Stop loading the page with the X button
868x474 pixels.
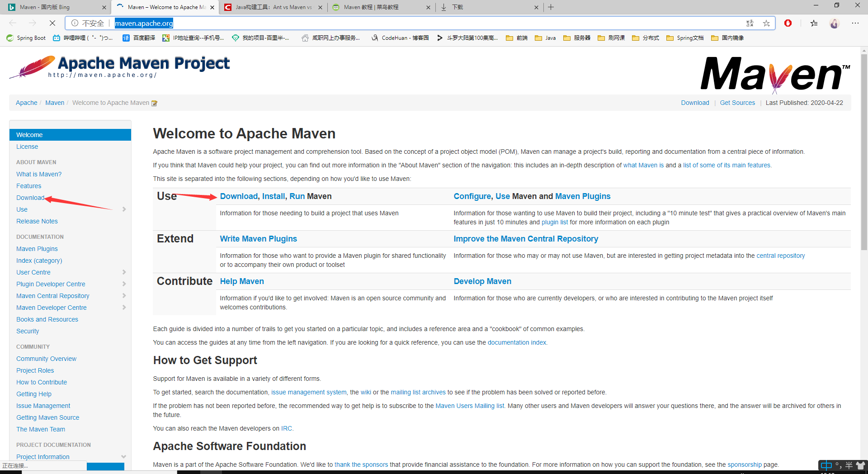(x=52, y=23)
